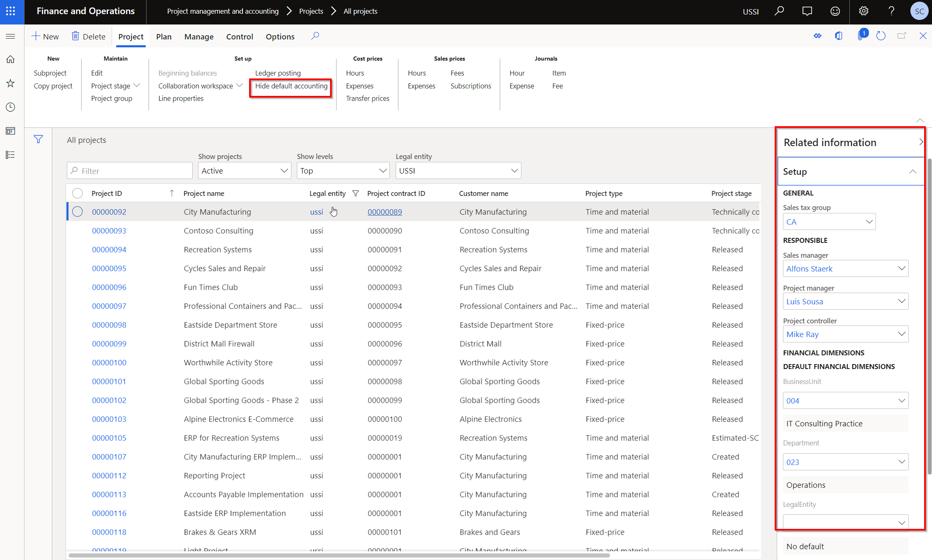Click the project Filter search box

tap(129, 170)
